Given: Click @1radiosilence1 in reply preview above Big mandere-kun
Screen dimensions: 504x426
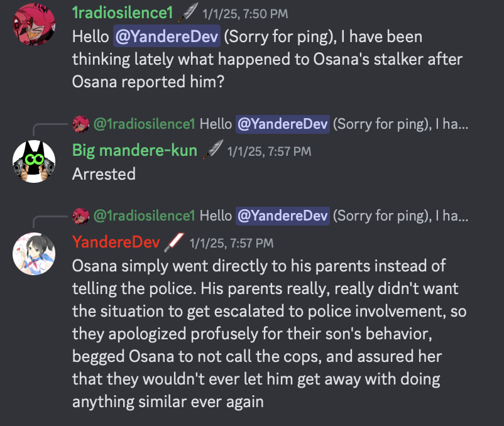Looking at the screenshot, I should pyautogui.click(x=145, y=124).
